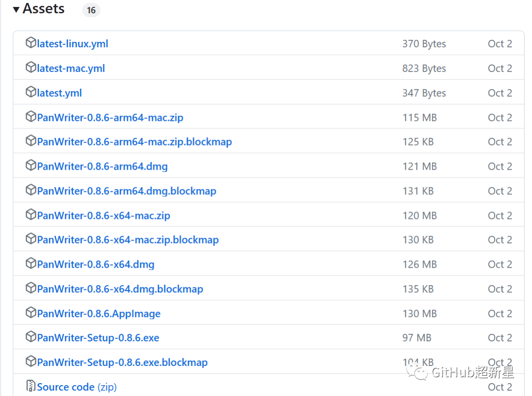Select the 370 Bytes size text
Viewport: 532px width, 396px height.
tap(424, 44)
